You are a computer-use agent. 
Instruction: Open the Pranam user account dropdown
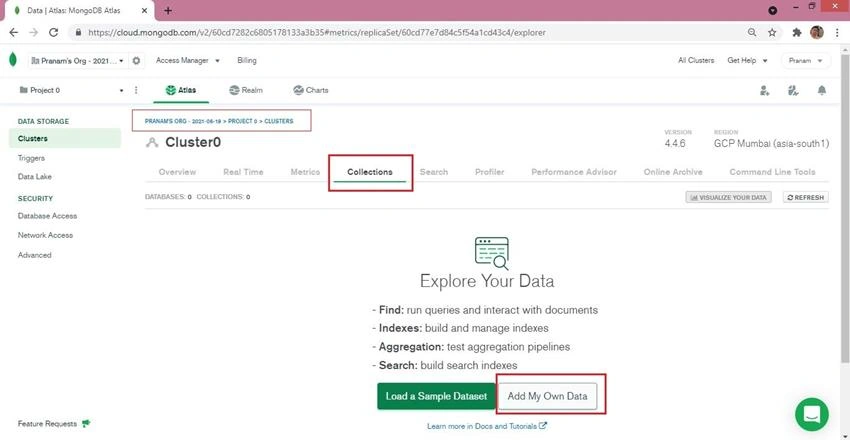pyautogui.click(x=806, y=61)
